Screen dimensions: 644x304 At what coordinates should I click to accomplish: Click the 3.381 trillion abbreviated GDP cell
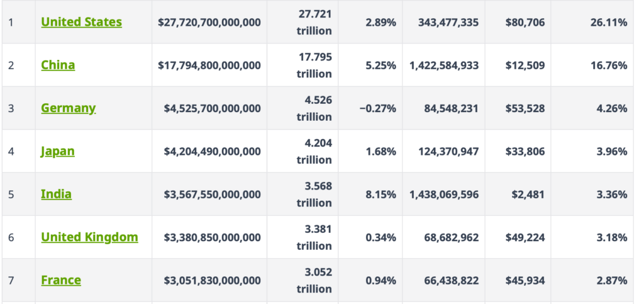click(314, 237)
